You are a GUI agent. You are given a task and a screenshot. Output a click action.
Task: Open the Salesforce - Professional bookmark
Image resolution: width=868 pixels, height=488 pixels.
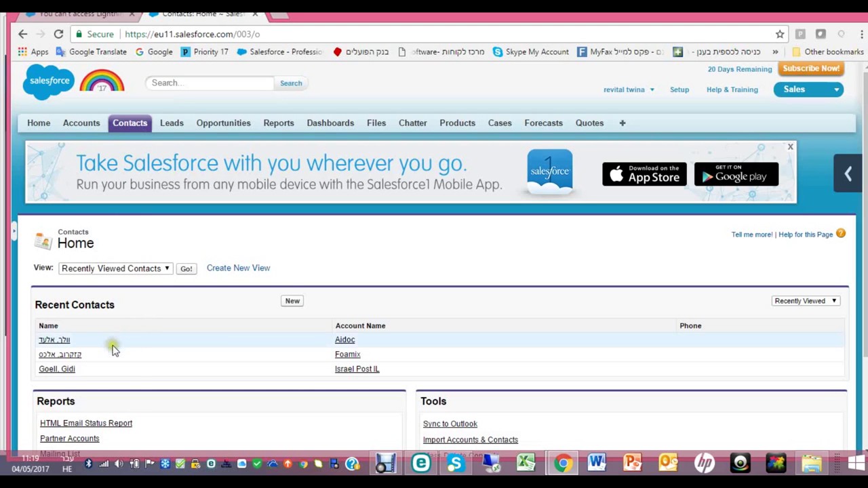[x=279, y=52]
